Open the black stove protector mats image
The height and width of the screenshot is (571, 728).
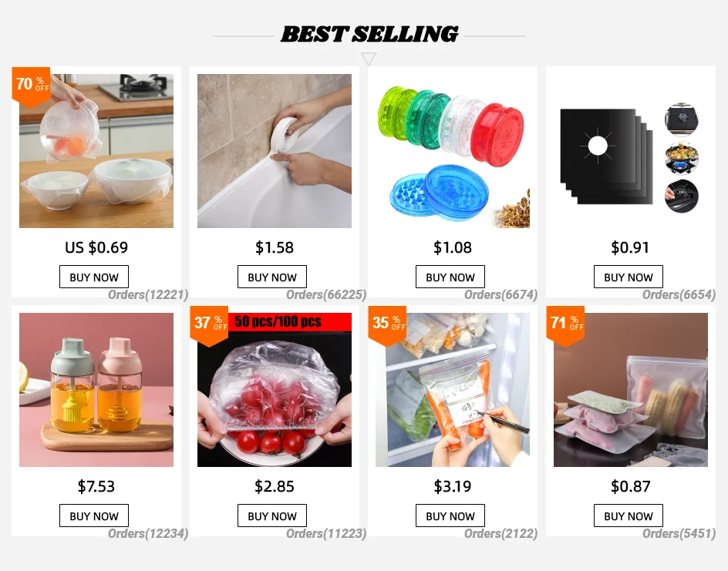click(x=631, y=151)
